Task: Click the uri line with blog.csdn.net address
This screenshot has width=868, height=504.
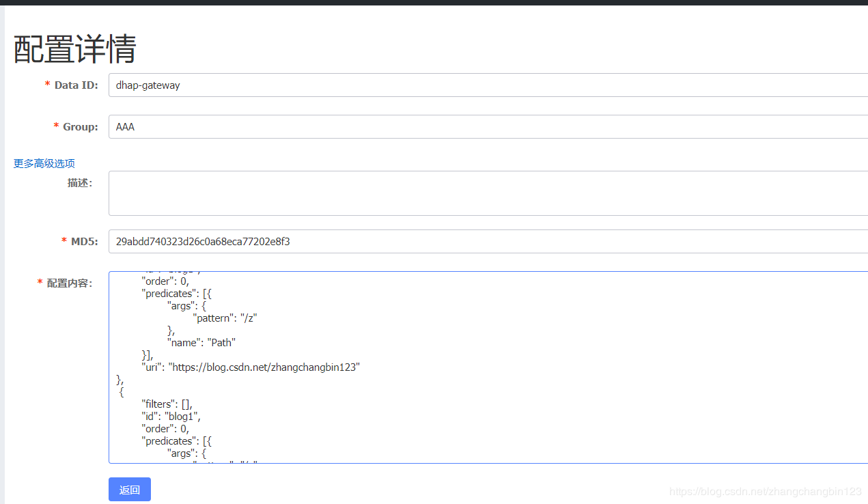Action: [250, 367]
